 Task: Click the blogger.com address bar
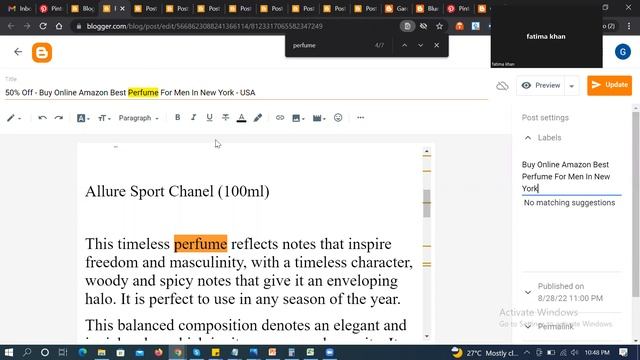click(204, 26)
